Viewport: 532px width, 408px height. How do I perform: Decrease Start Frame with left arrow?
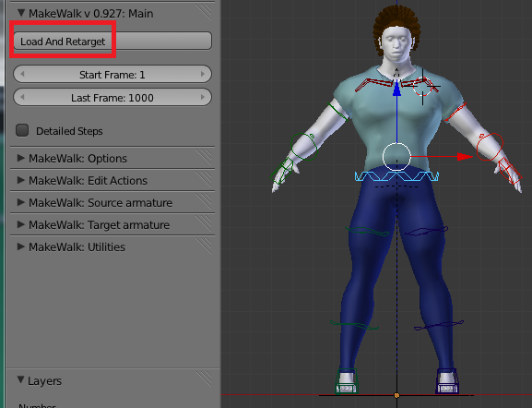pos(22,74)
